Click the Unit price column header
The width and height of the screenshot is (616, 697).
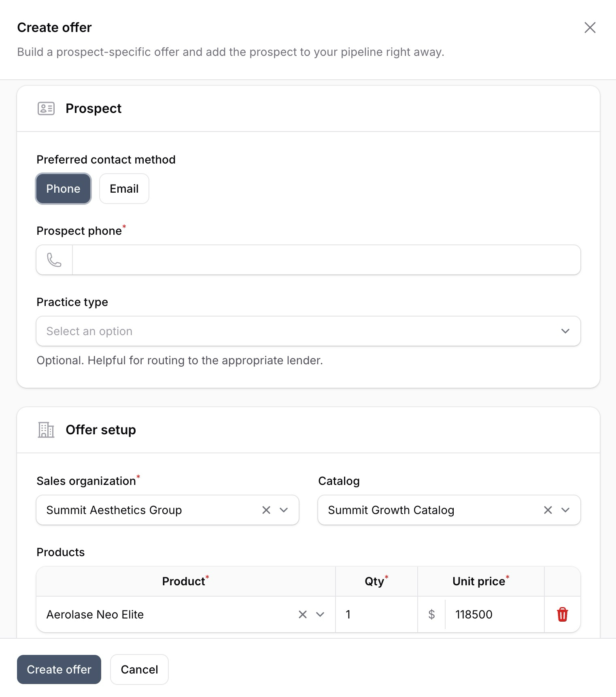[x=481, y=581]
